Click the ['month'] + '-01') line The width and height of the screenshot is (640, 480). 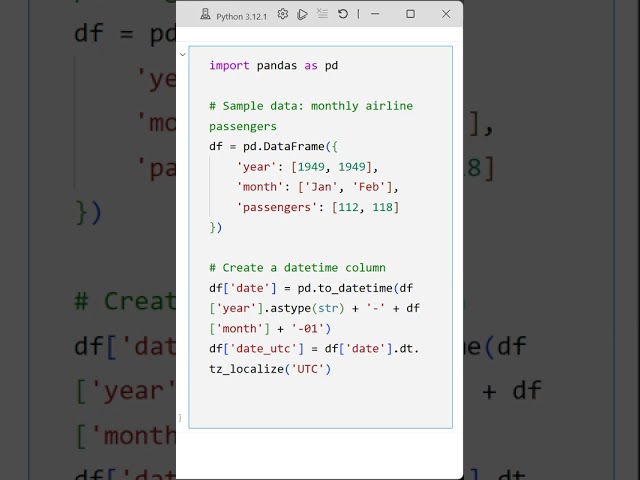[x=270, y=329]
